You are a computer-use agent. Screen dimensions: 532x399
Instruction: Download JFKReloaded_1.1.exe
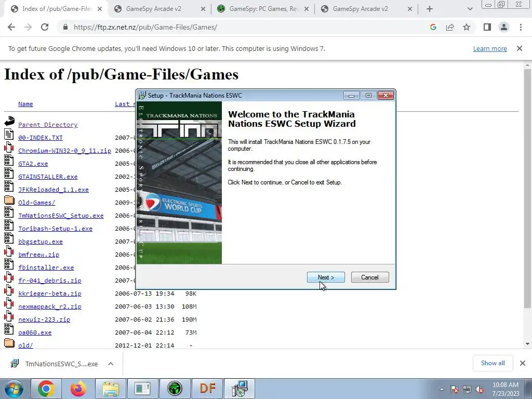coord(54,189)
